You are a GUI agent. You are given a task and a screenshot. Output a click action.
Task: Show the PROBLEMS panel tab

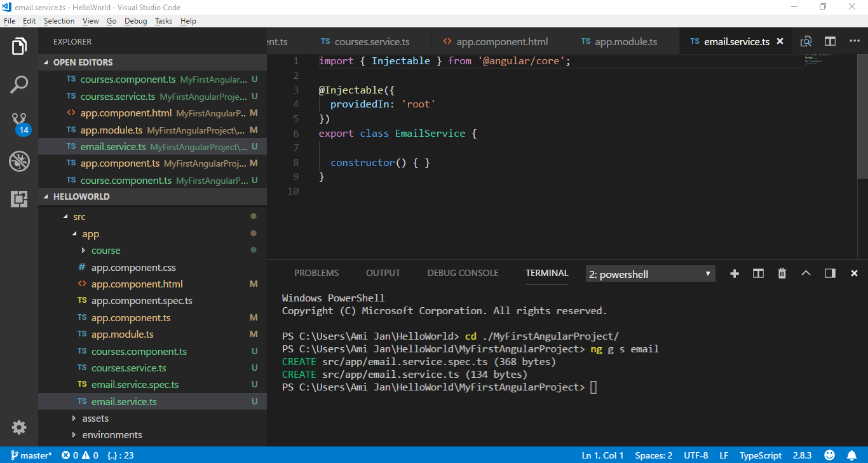pyautogui.click(x=316, y=273)
